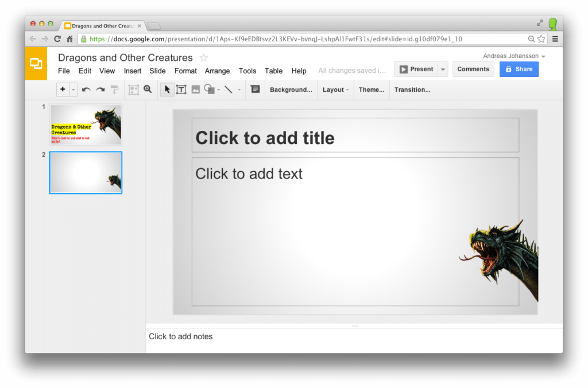Select the Paint format tool
This screenshot has width=588, height=388.
[115, 90]
